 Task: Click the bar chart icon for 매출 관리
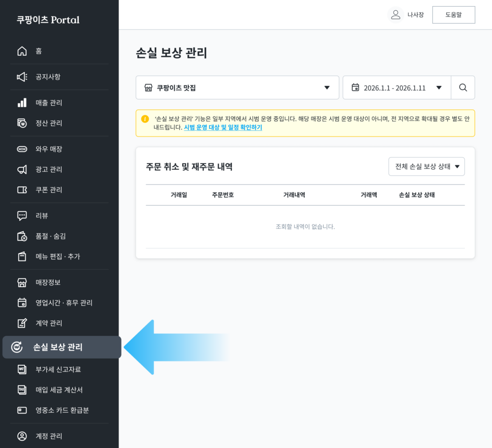22,103
